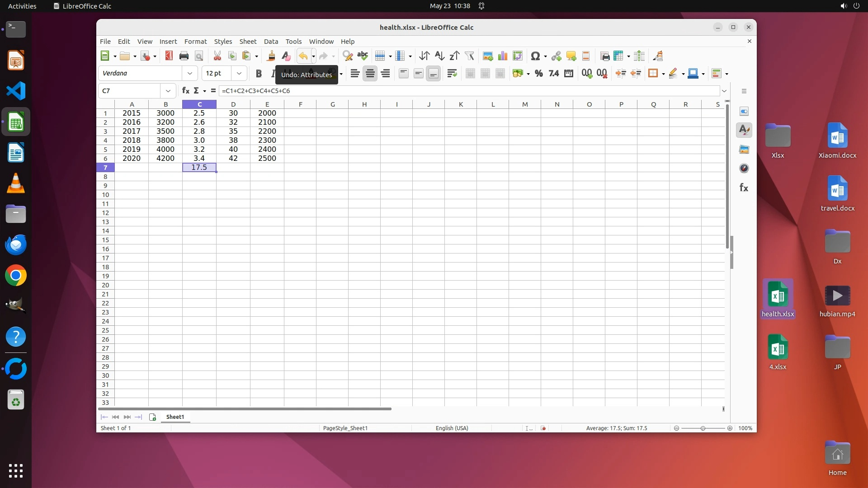Open the Insert Special Character tool
Screen dimensions: 868x488
coord(535,56)
